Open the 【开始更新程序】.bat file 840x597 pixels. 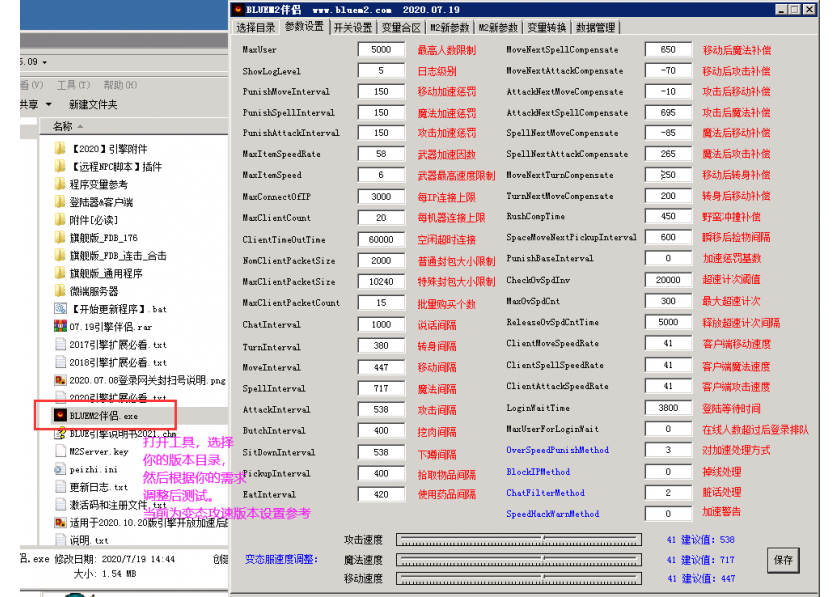pos(118,308)
